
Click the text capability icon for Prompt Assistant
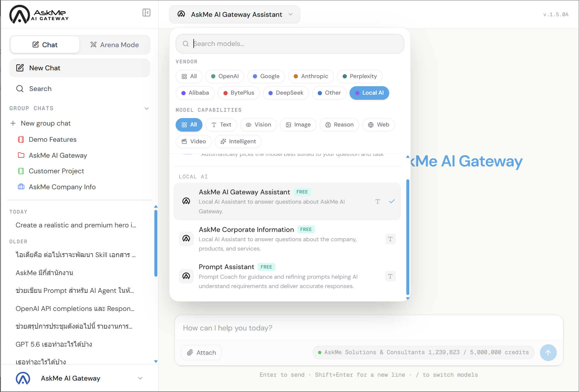(x=390, y=276)
